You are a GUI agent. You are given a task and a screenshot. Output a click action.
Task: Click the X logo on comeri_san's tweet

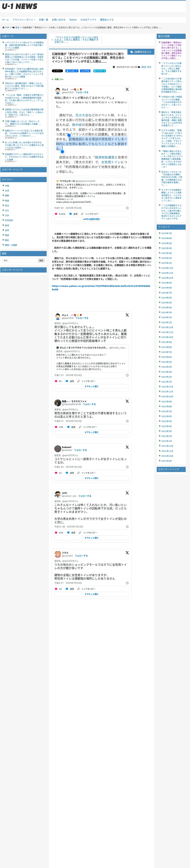coord(127,493)
